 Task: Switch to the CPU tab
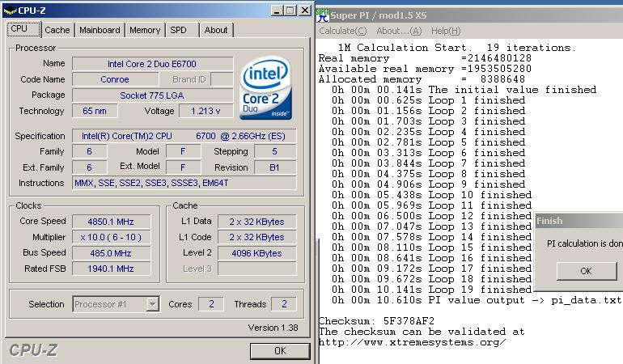click(x=23, y=29)
